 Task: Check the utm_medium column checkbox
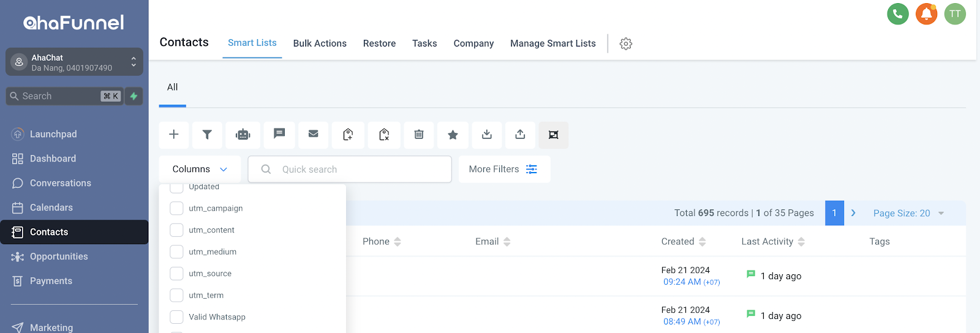pos(176,252)
